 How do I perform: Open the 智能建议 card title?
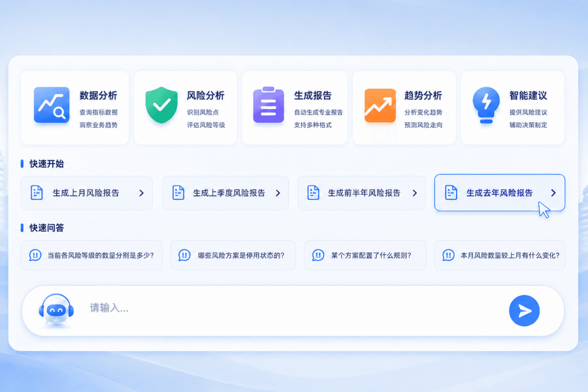tap(528, 95)
